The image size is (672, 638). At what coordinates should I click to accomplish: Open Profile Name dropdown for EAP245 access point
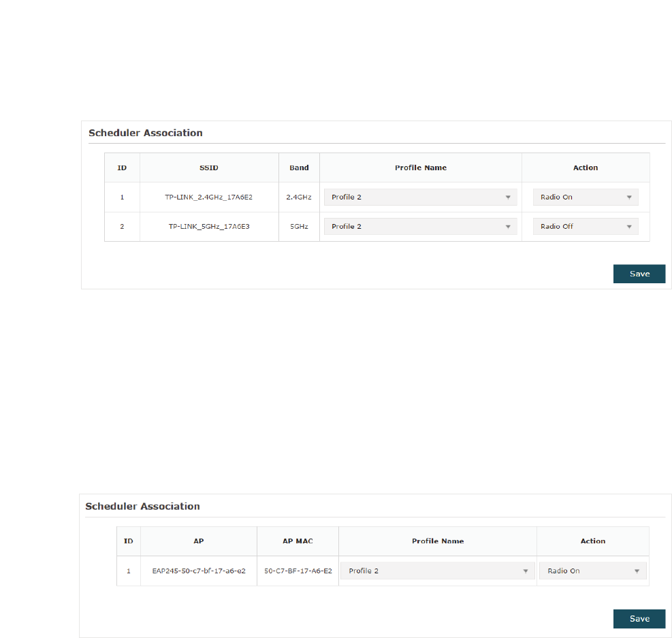tap(437, 571)
